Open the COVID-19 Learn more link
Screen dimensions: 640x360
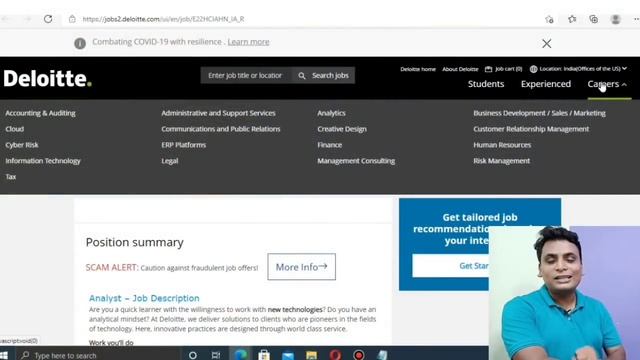click(249, 42)
